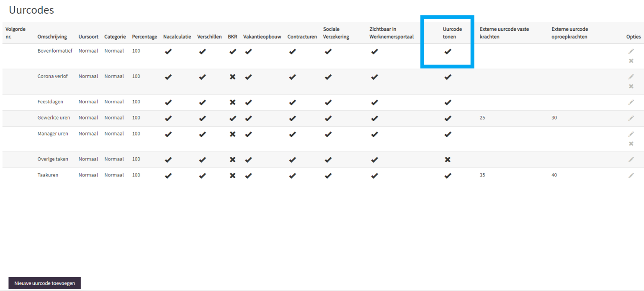Viewport: 644px width, 291px height.
Task: Click the Percentage column header
Action: click(x=144, y=37)
